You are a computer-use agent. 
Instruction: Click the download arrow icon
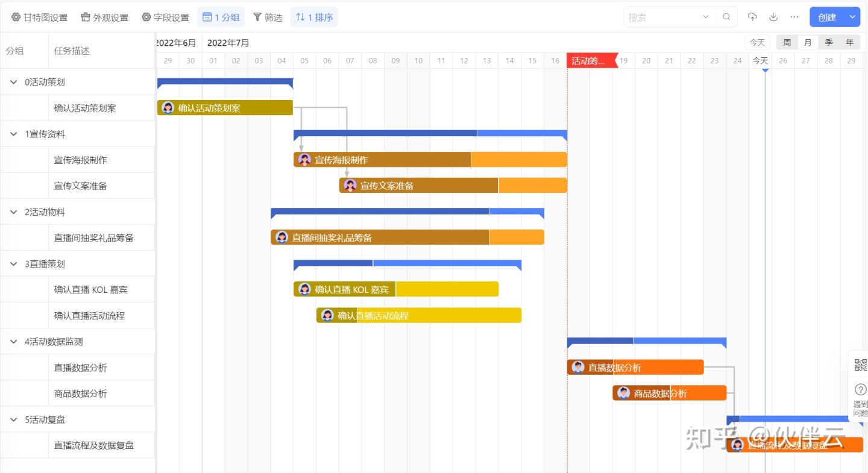pos(773,17)
